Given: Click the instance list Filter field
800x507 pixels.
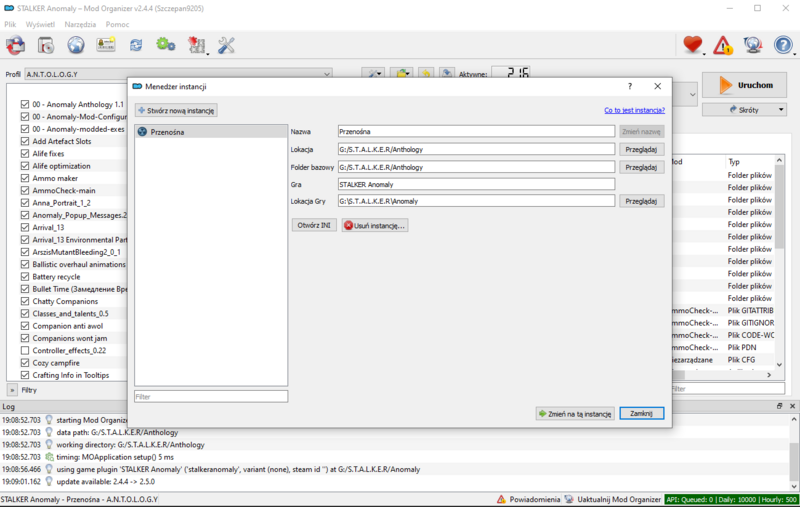Looking at the screenshot, I should pyautogui.click(x=211, y=397).
